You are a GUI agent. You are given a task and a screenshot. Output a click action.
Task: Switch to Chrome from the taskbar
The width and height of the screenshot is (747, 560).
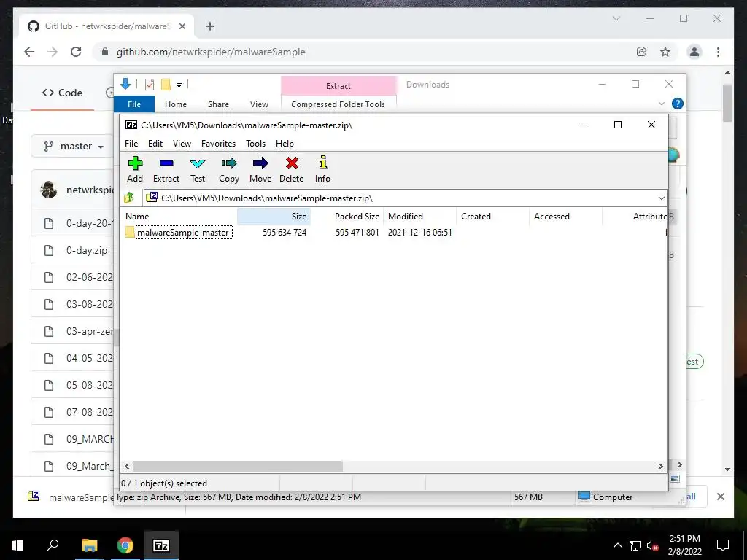point(125,545)
